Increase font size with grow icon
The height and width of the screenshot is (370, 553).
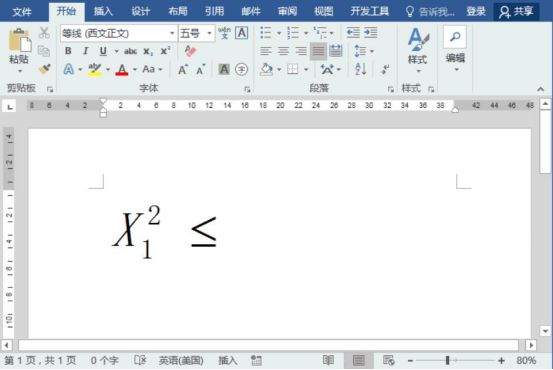[183, 69]
